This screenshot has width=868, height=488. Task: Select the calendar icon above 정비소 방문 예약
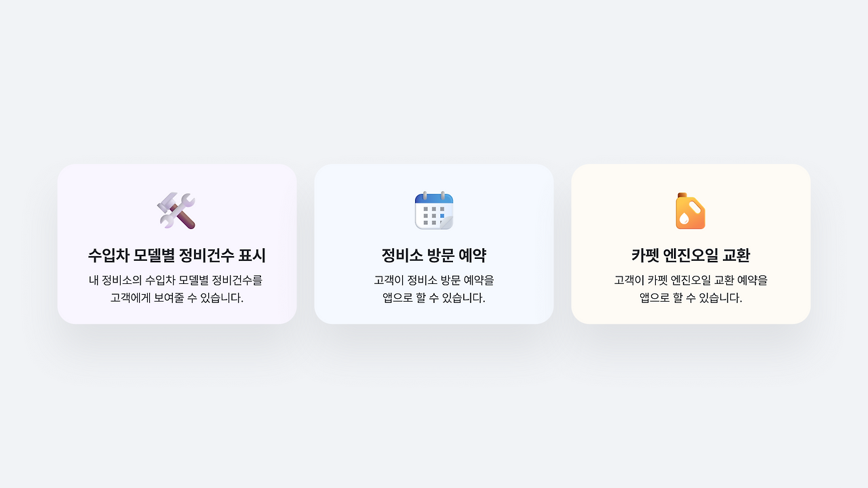pyautogui.click(x=434, y=210)
